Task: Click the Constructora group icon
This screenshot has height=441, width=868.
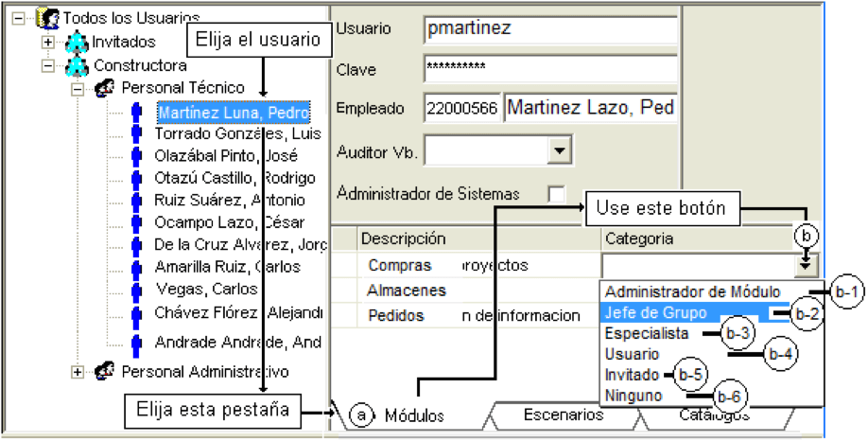Action: point(77,66)
